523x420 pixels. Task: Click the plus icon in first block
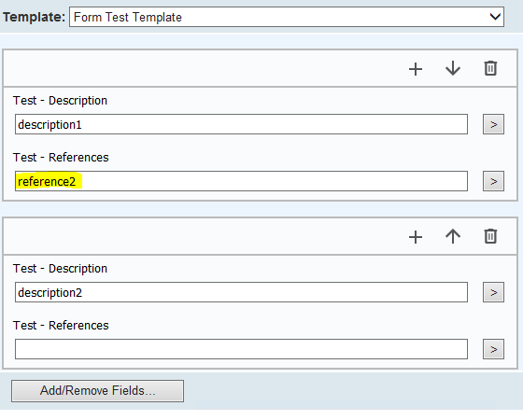click(416, 69)
